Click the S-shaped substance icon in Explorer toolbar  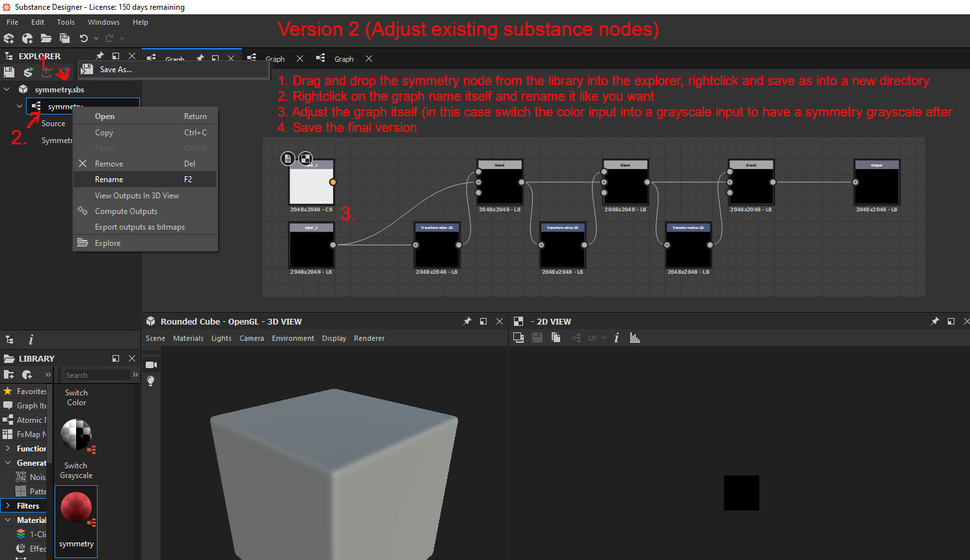coord(27,72)
